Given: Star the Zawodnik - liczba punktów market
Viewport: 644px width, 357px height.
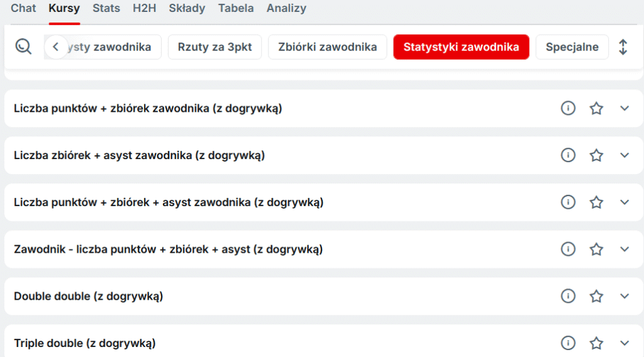Looking at the screenshot, I should point(596,249).
